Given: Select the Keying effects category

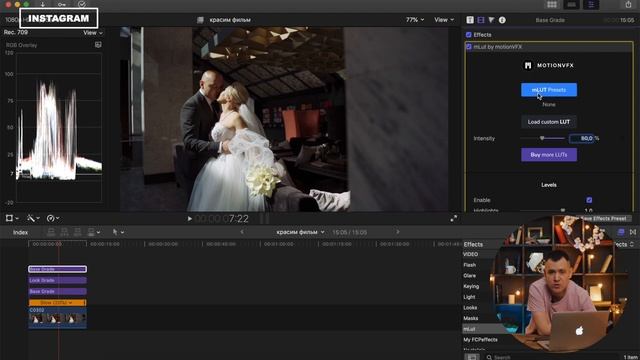Looking at the screenshot, I should point(471,286).
